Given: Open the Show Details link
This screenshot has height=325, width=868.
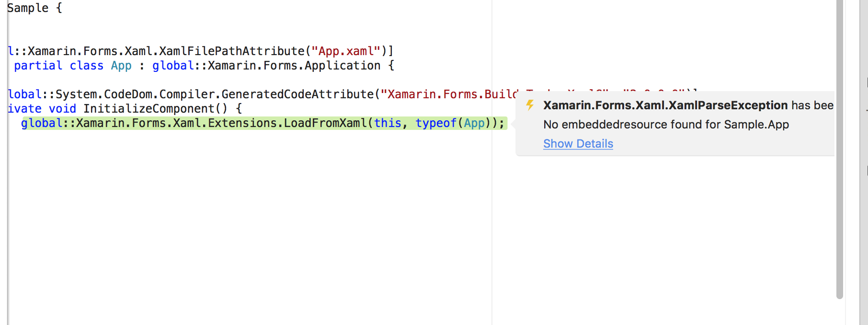Looking at the screenshot, I should pos(578,144).
